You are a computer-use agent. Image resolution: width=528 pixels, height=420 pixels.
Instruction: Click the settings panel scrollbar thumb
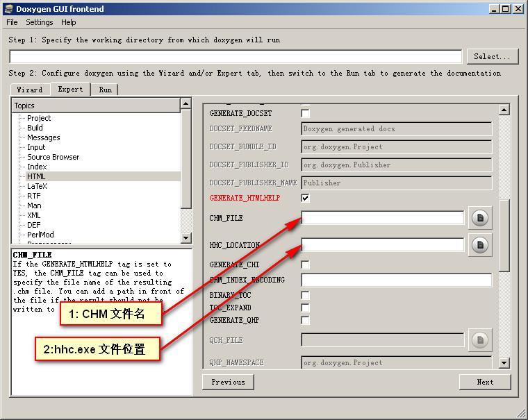504,235
